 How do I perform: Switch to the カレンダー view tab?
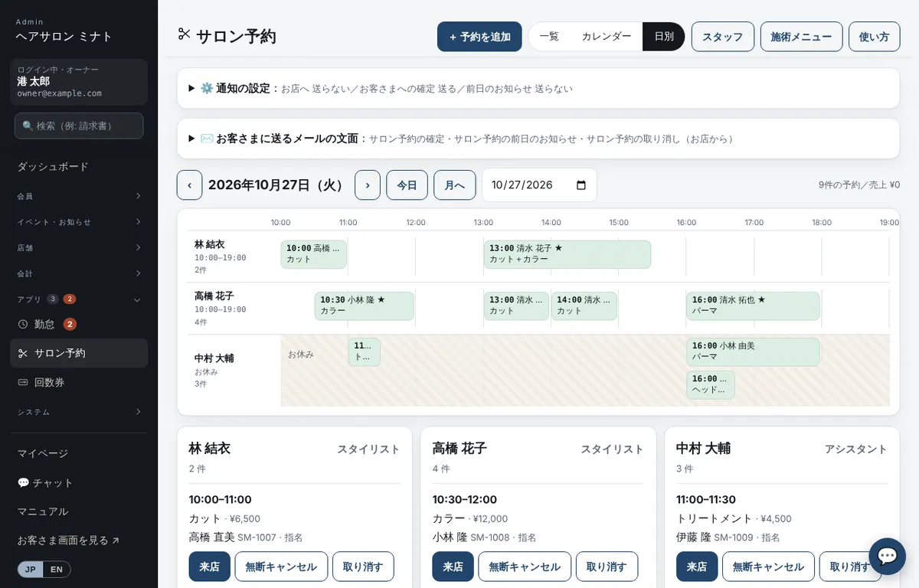[x=607, y=36]
